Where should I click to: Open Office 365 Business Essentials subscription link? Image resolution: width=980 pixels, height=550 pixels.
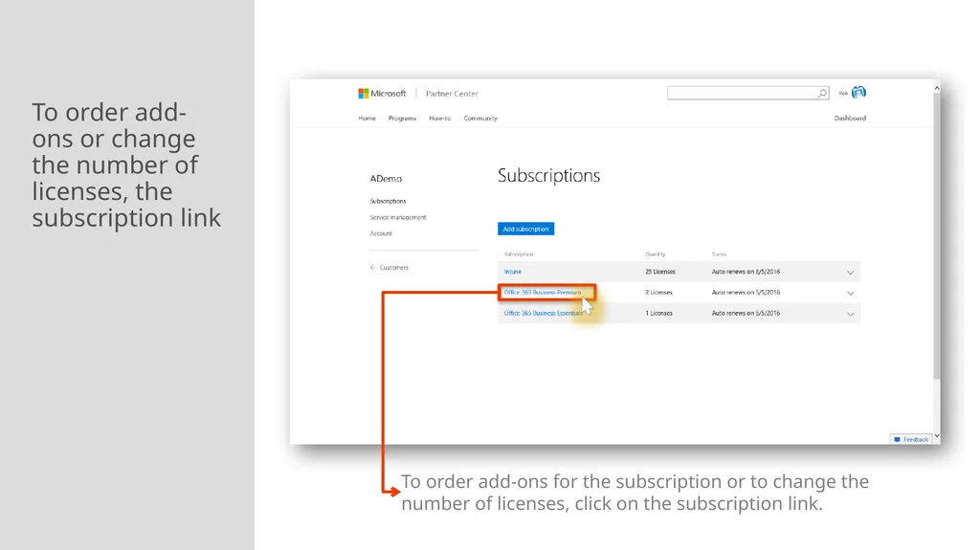[x=544, y=313]
